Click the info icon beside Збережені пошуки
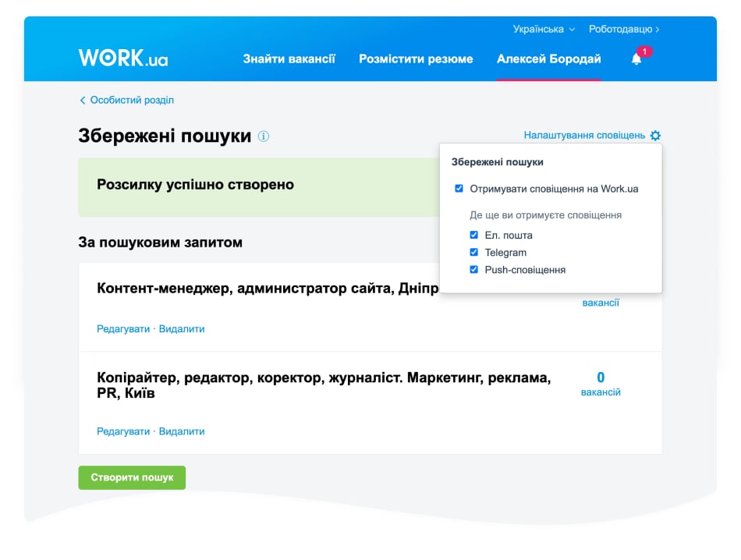This screenshot has height=560, width=741. [264, 136]
